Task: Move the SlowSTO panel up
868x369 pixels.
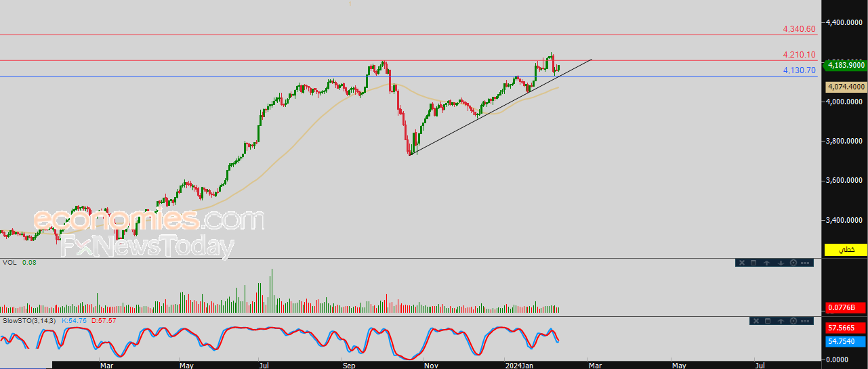Action: coord(781,321)
